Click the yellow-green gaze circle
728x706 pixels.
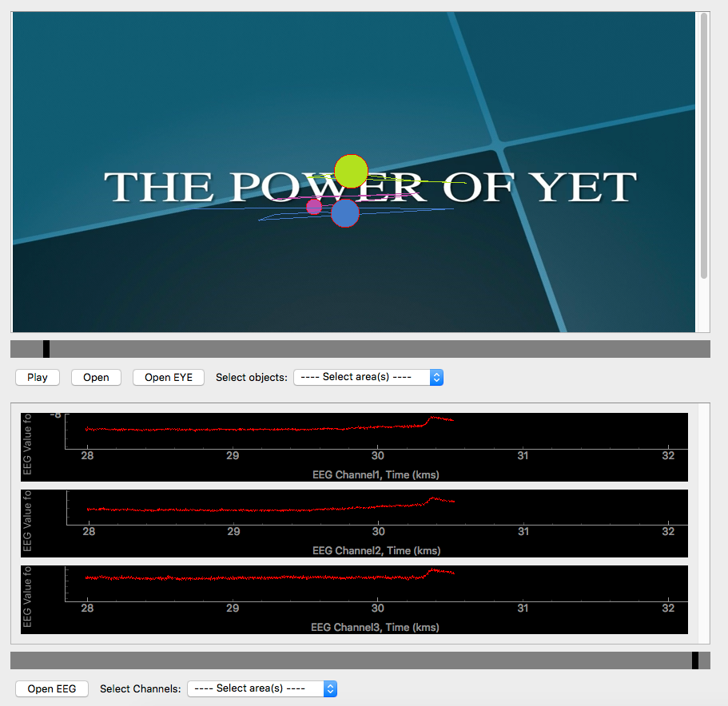pos(351,171)
